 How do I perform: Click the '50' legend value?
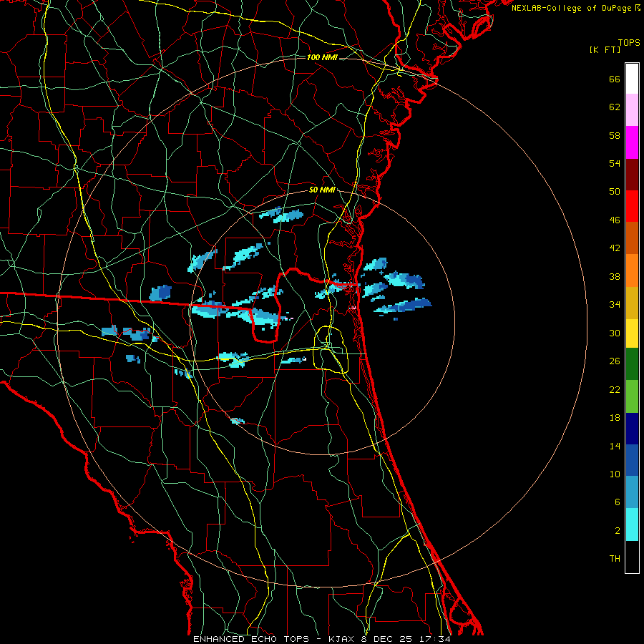(615, 192)
